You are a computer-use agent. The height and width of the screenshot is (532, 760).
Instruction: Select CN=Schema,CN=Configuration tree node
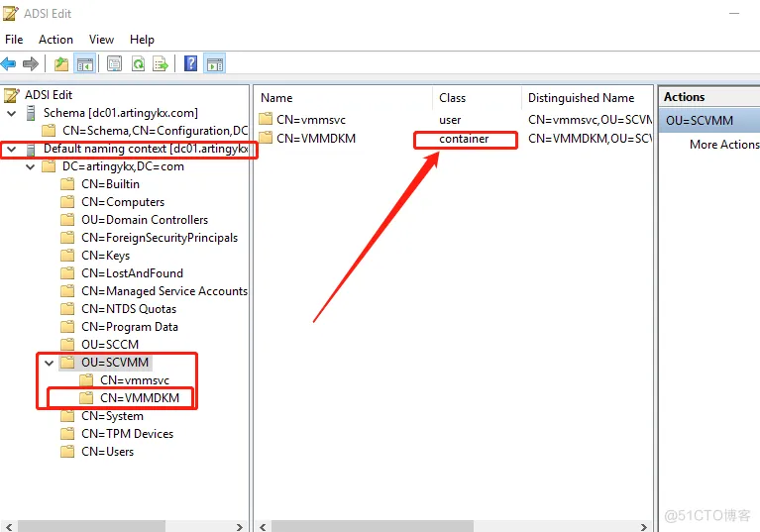click(156, 131)
